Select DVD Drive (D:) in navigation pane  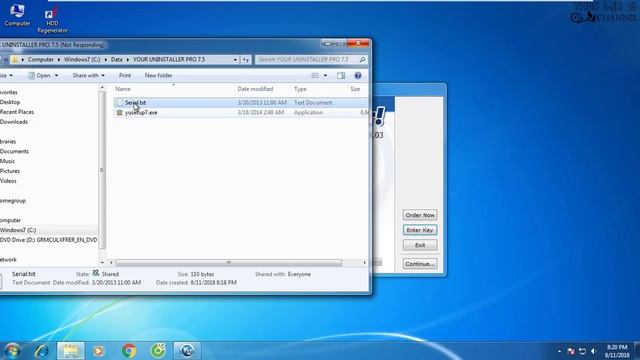tap(49, 240)
